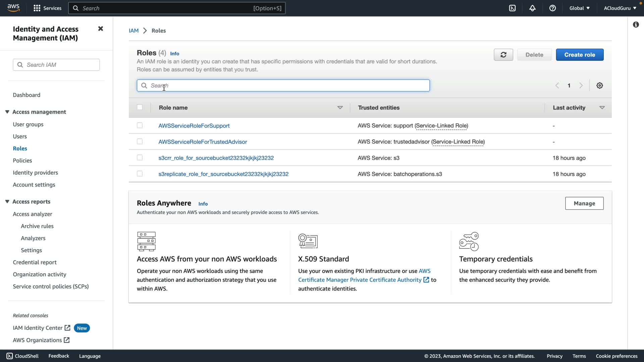The width and height of the screenshot is (644, 362).
Task: Open the Services grid menu
Action: point(37,8)
